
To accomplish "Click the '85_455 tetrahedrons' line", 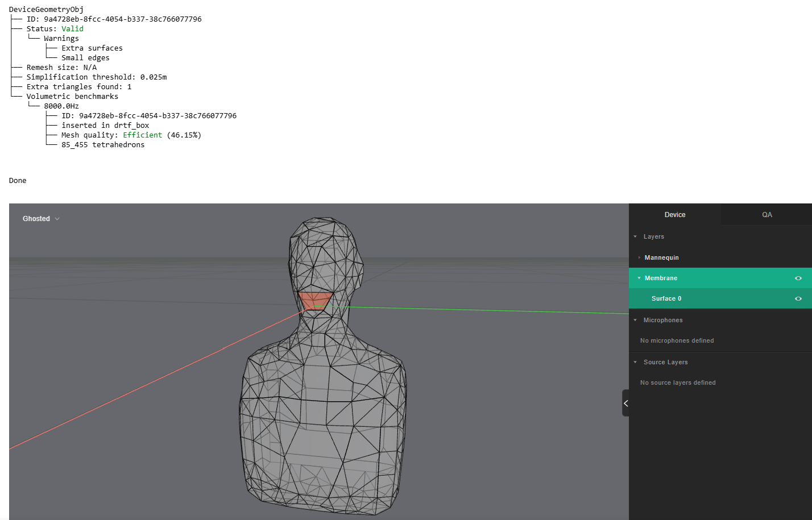I will click(x=103, y=145).
